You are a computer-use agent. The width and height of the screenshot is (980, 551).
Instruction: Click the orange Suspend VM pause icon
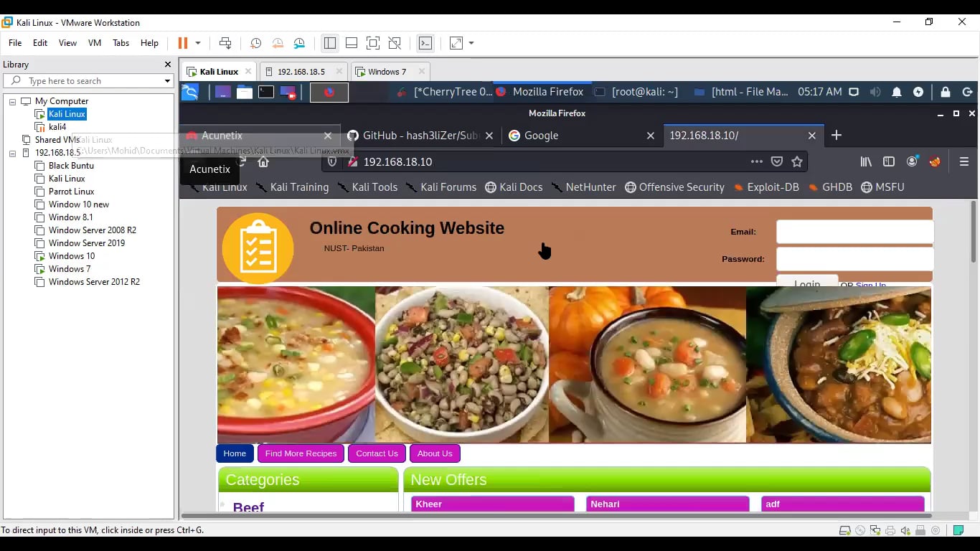point(182,43)
